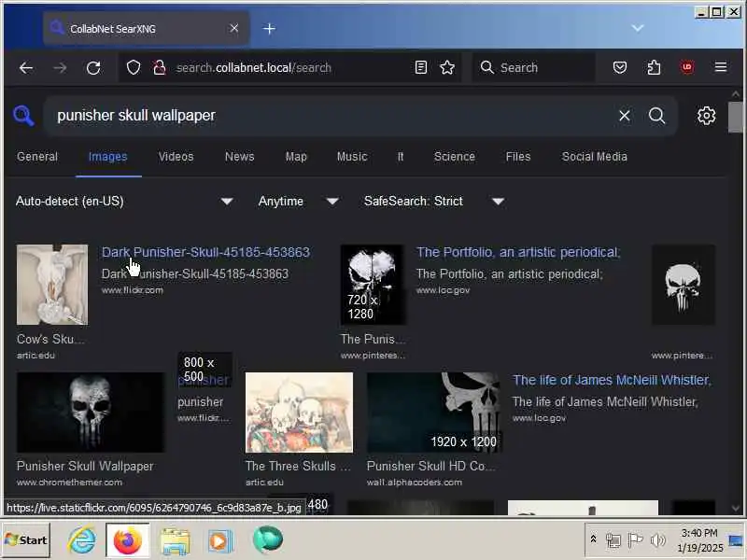Expand the Auto-detect (en-US) language dropdown
The height and width of the screenshot is (560, 747).
[124, 202]
